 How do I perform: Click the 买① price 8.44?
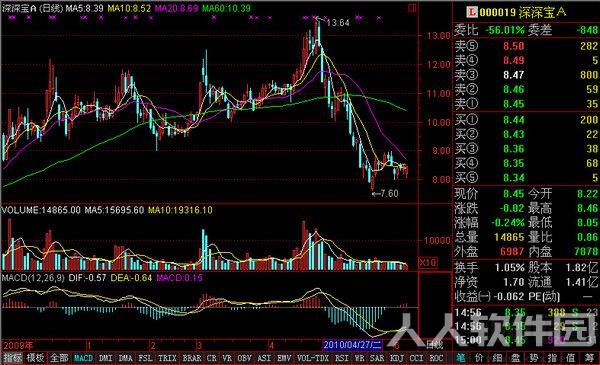tap(514, 120)
